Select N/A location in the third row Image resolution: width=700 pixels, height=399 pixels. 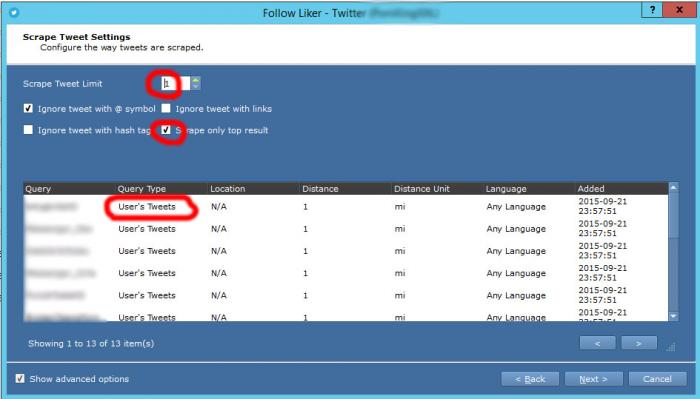coord(219,251)
